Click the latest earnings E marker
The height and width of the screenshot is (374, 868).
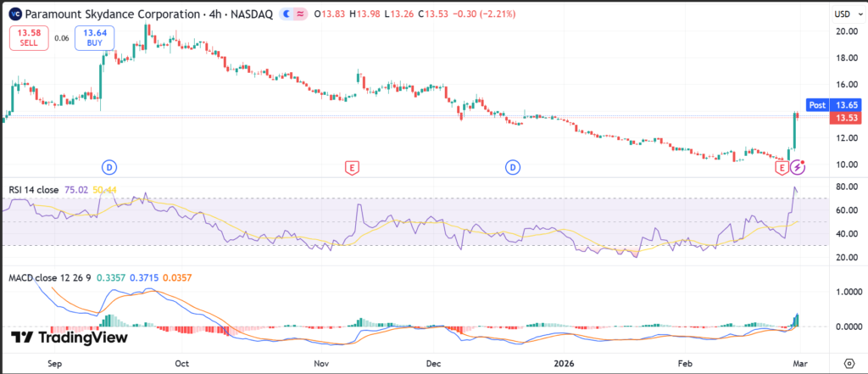tap(782, 168)
